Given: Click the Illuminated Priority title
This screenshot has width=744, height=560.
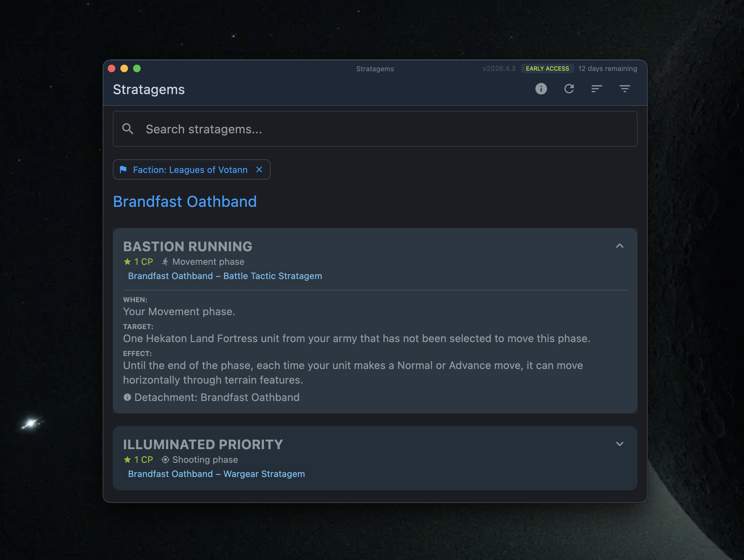Looking at the screenshot, I should 203,444.
